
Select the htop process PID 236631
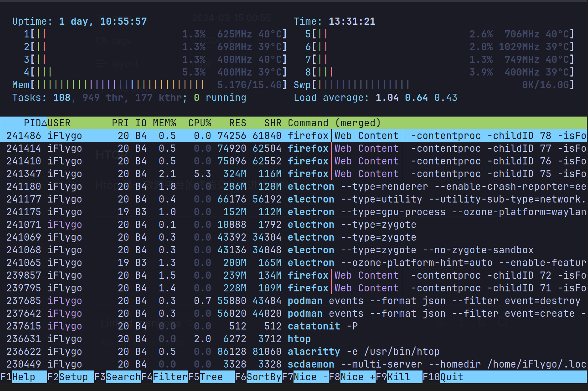click(x=294, y=339)
